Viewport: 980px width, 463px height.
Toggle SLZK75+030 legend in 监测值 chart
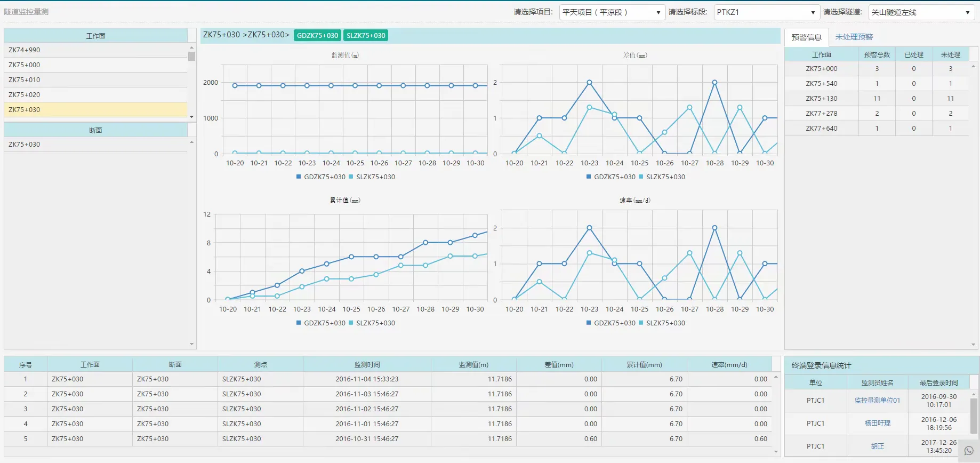[372, 177]
